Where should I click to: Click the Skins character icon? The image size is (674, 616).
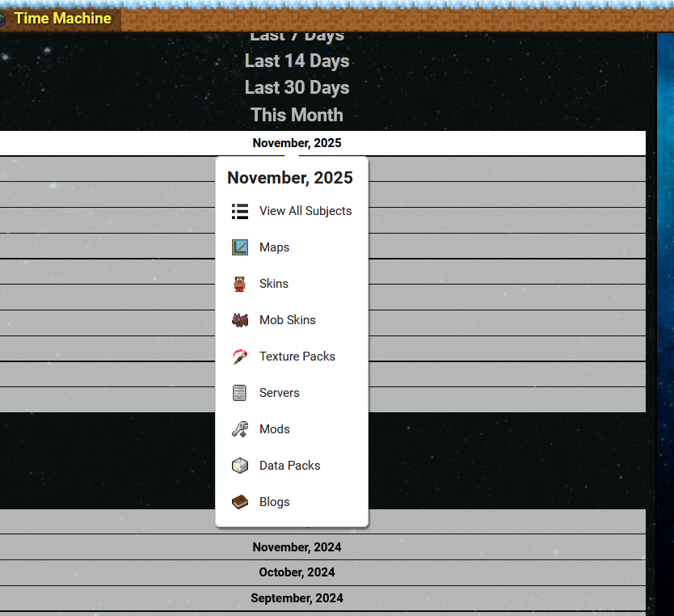click(240, 284)
